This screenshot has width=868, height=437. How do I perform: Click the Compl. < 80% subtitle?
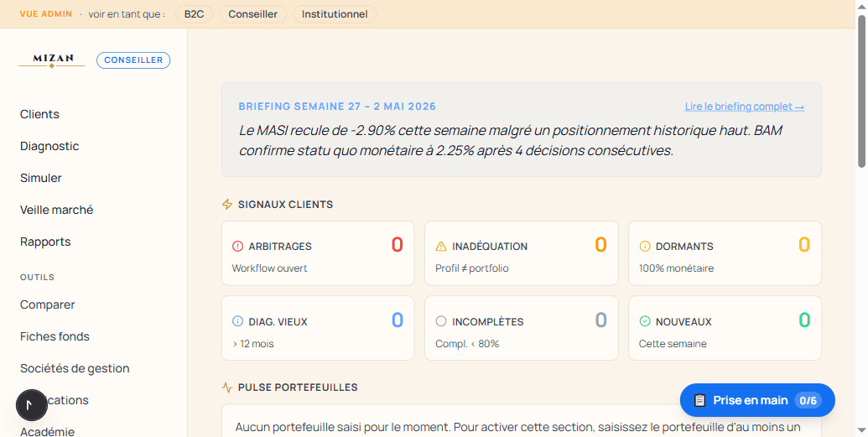tap(467, 343)
